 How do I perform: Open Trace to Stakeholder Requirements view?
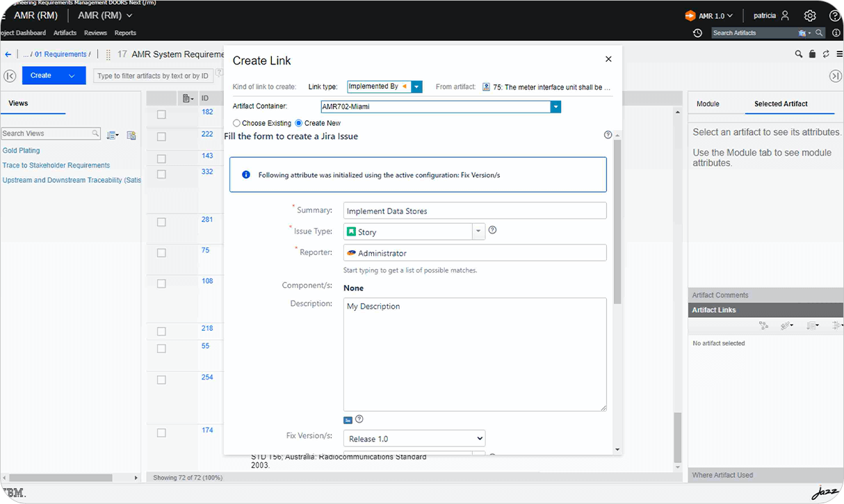56,165
